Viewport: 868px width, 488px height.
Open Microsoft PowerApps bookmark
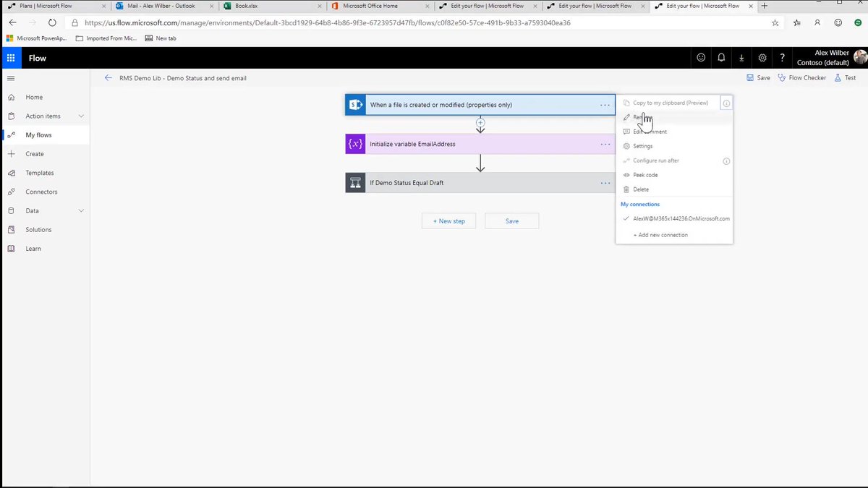click(36, 38)
